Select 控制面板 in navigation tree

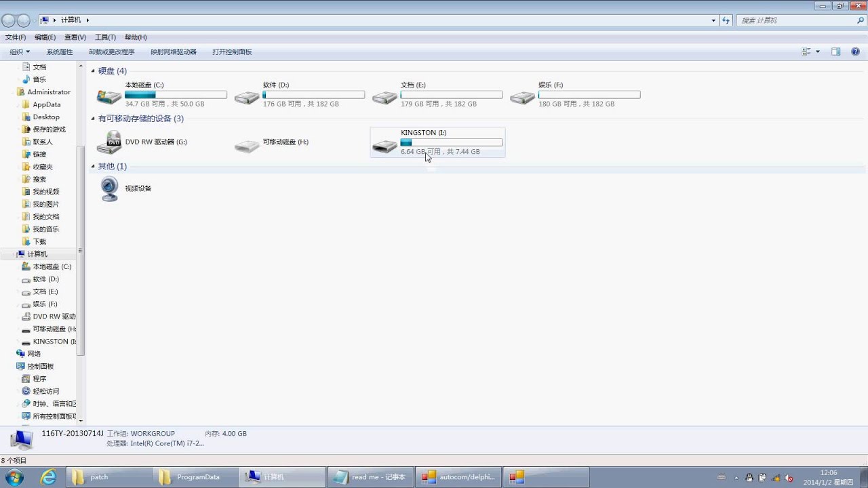tap(41, 366)
